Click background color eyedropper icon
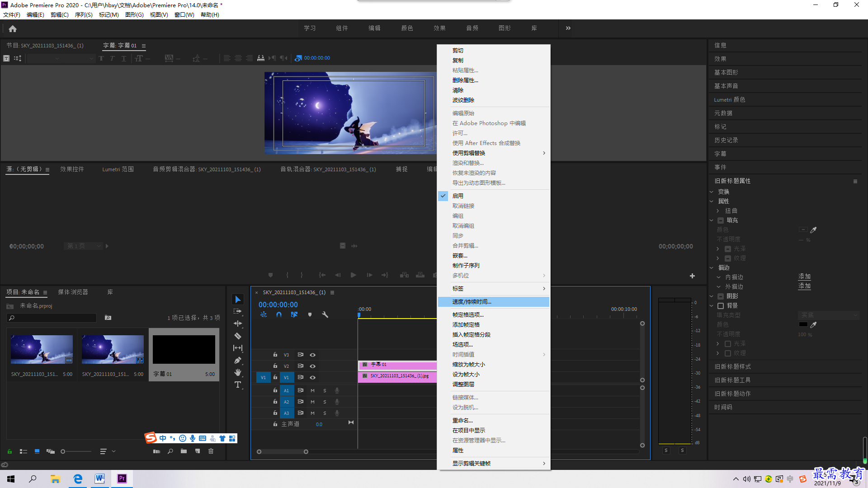868x488 pixels. click(x=813, y=325)
